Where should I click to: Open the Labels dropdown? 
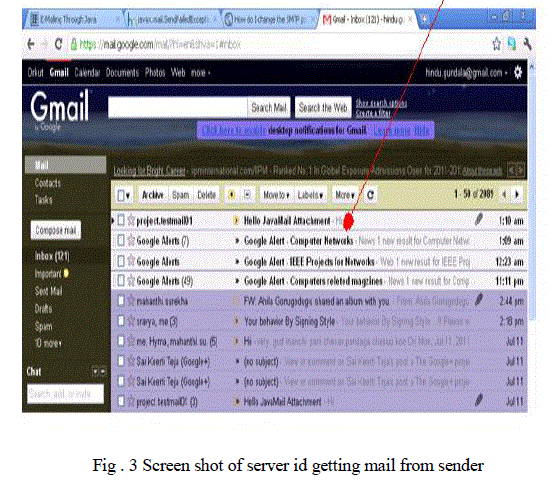(310, 195)
